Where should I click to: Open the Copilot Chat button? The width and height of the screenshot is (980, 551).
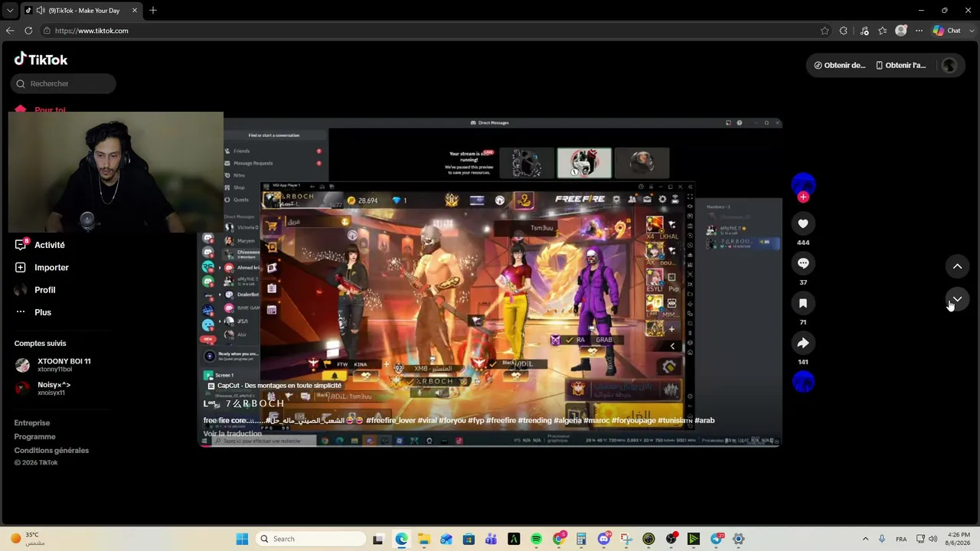tap(947, 31)
